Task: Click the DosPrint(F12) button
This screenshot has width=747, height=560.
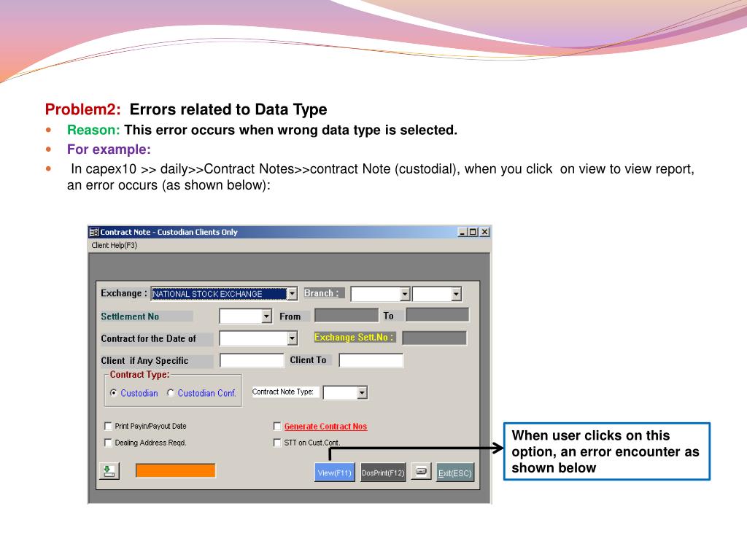Action: click(x=382, y=472)
